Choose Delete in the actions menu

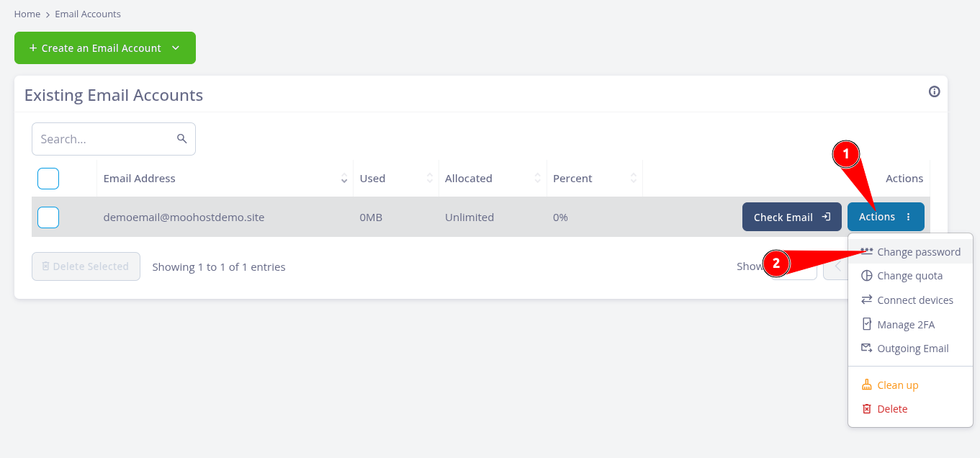pos(892,409)
